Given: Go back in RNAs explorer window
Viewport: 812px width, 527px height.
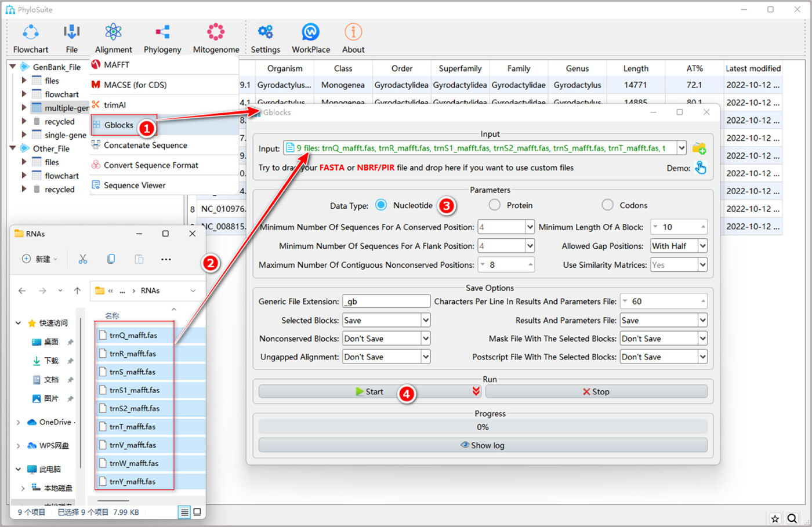Looking at the screenshot, I should coord(22,290).
